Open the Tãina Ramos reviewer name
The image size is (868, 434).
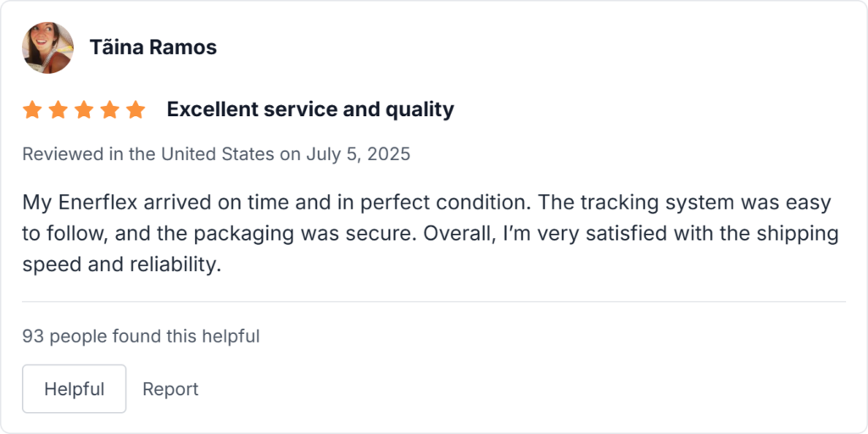tap(153, 47)
